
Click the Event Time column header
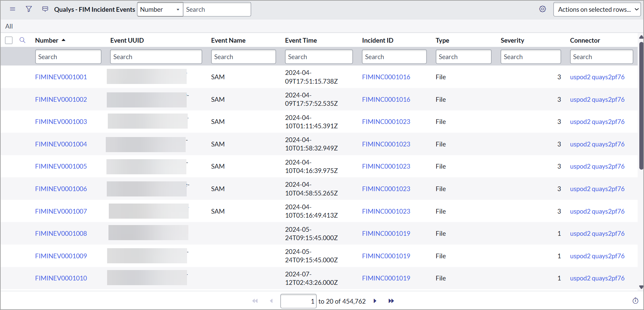pos(301,40)
